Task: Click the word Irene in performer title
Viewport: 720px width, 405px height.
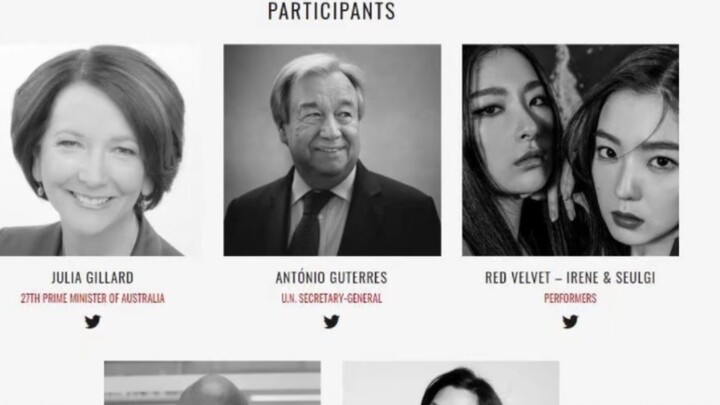Action: [x=582, y=278]
